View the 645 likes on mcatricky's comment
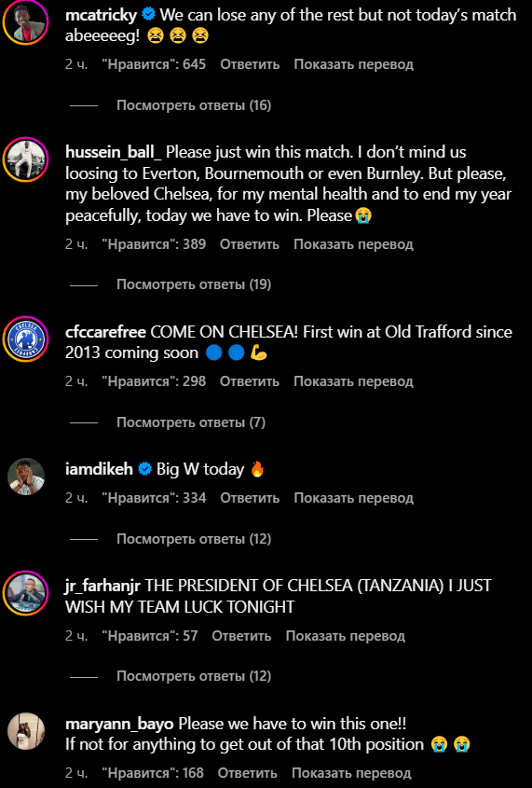532x788 pixels. [154, 64]
